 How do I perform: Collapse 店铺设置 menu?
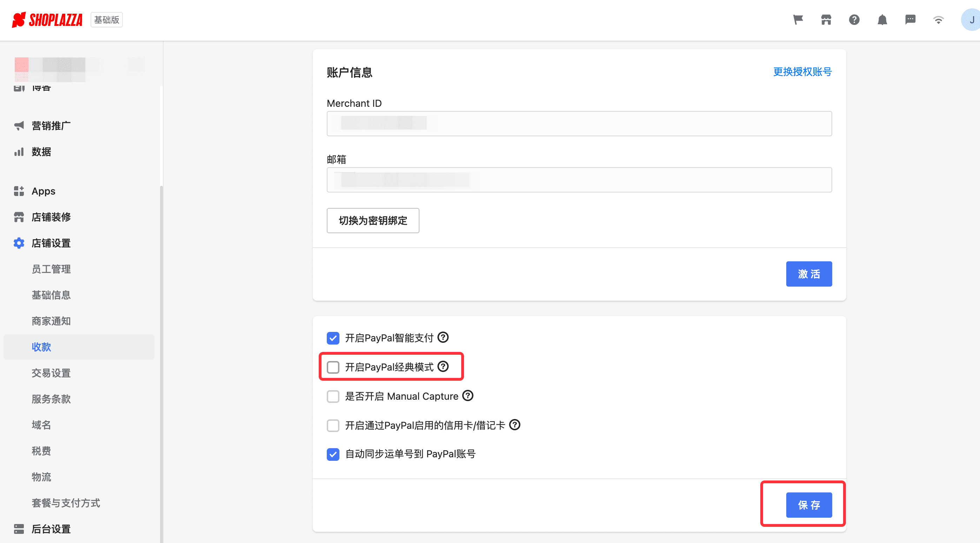pyautogui.click(x=51, y=243)
